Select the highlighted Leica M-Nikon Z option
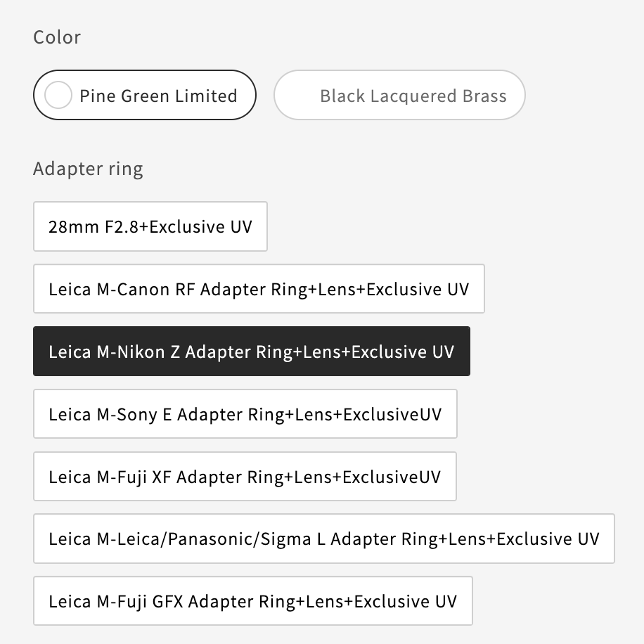Screen dimensions: 644x644 pos(252,351)
